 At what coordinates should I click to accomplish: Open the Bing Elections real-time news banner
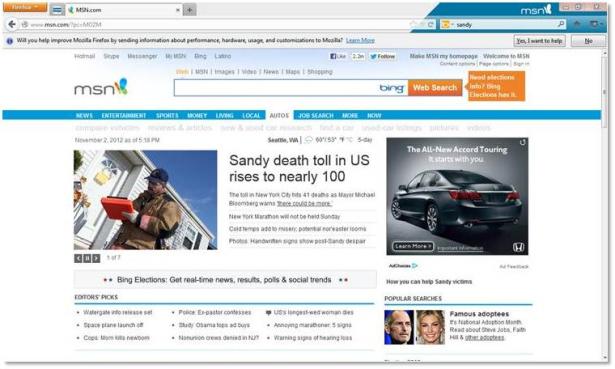(225, 280)
